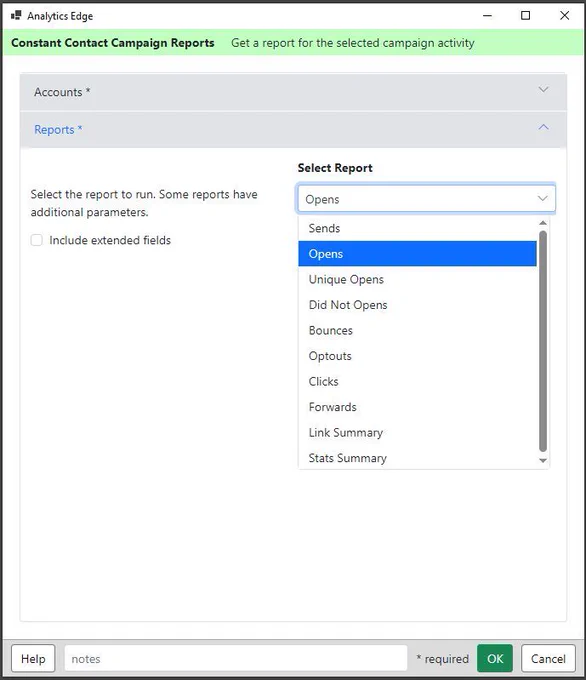Click the report list scrollbar thumb

pyautogui.click(x=543, y=341)
